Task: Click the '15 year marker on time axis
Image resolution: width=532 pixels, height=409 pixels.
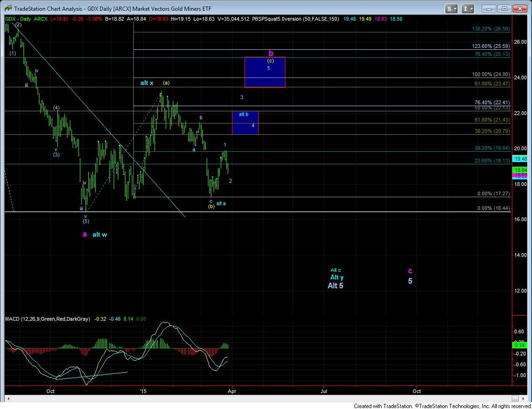Action: pyautogui.click(x=143, y=391)
